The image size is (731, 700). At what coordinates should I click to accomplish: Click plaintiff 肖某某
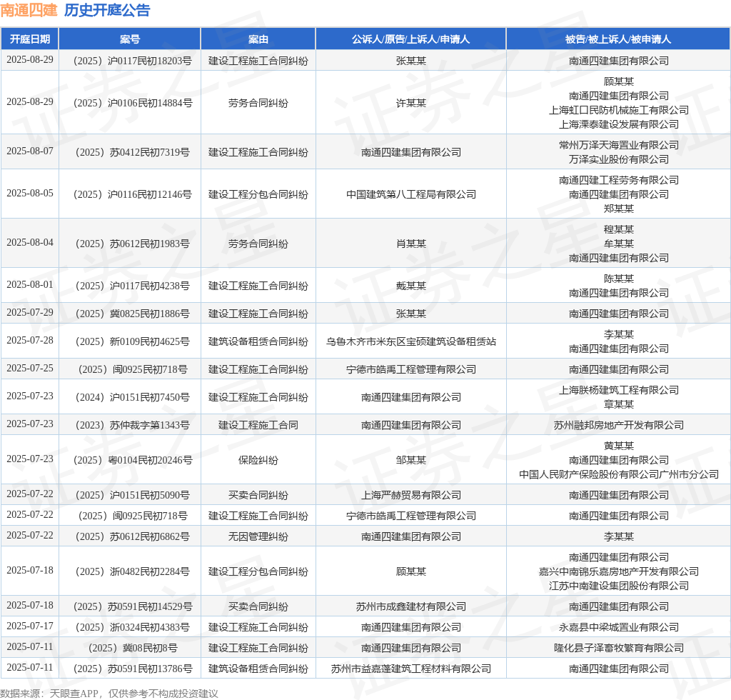click(410, 244)
